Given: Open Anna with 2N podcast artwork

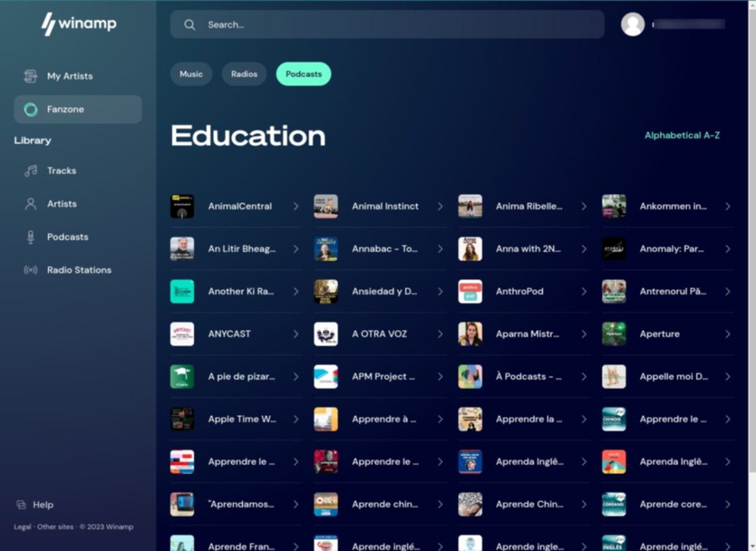Looking at the screenshot, I should pyautogui.click(x=470, y=249).
